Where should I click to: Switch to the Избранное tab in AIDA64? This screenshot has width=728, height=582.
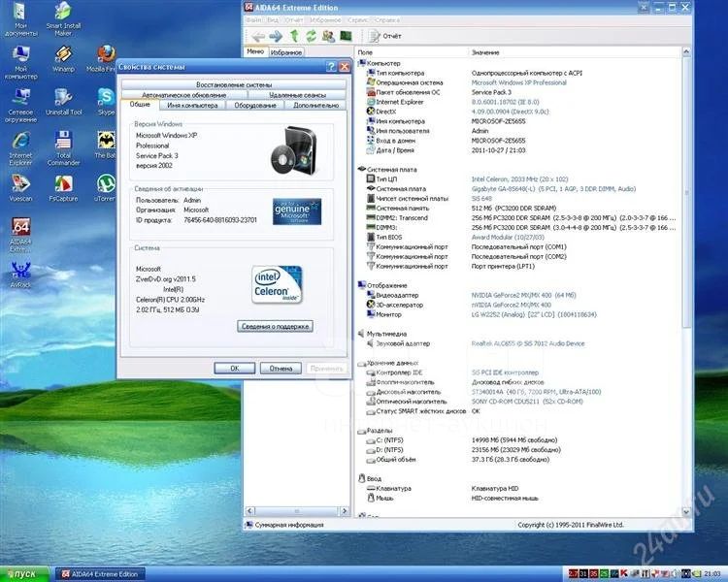[286, 52]
